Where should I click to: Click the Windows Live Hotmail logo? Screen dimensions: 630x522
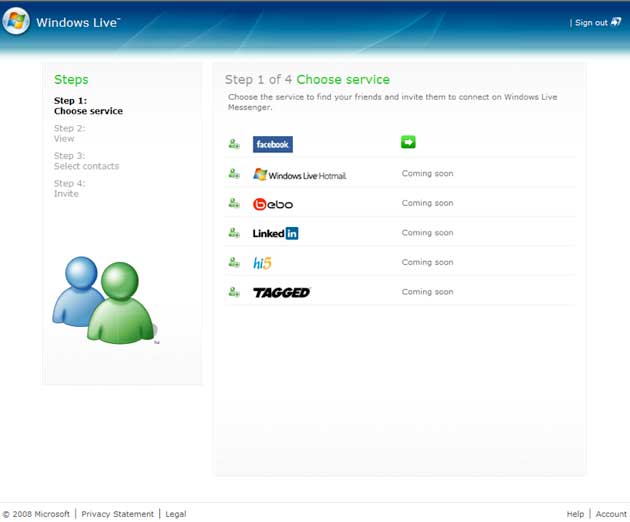pyautogui.click(x=300, y=174)
